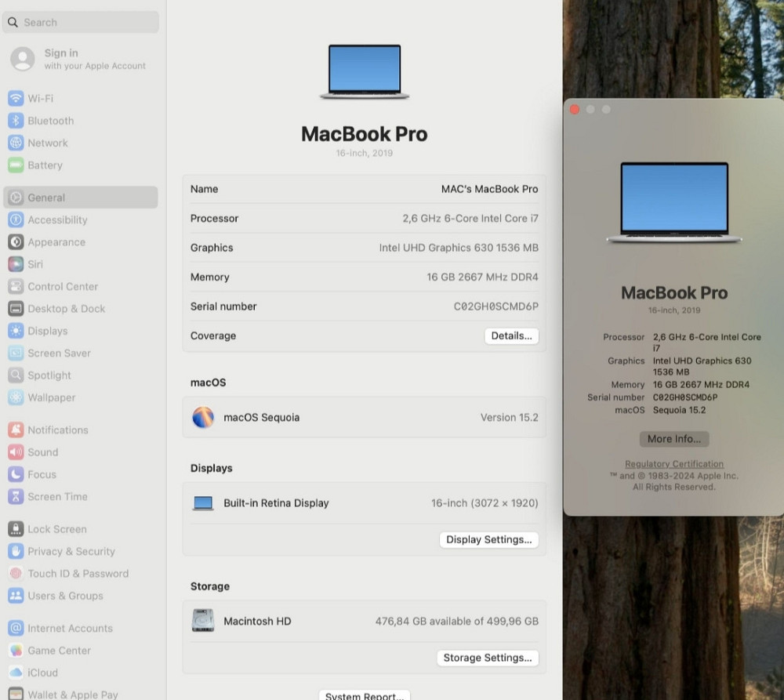The height and width of the screenshot is (700, 784).
Task: Open Display Settings for the Retina display
Action: [x=488, y=539]
